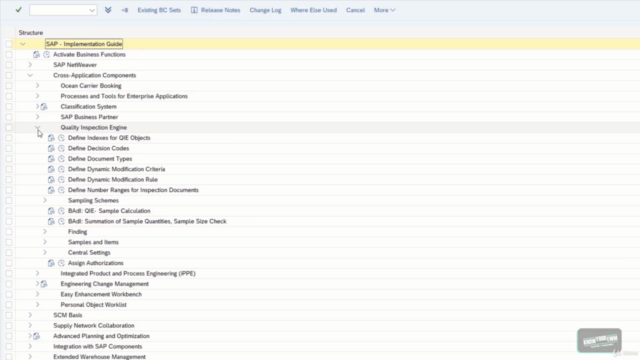
Task: Expand the Sampling Schemes node
Action: [45, 200]
